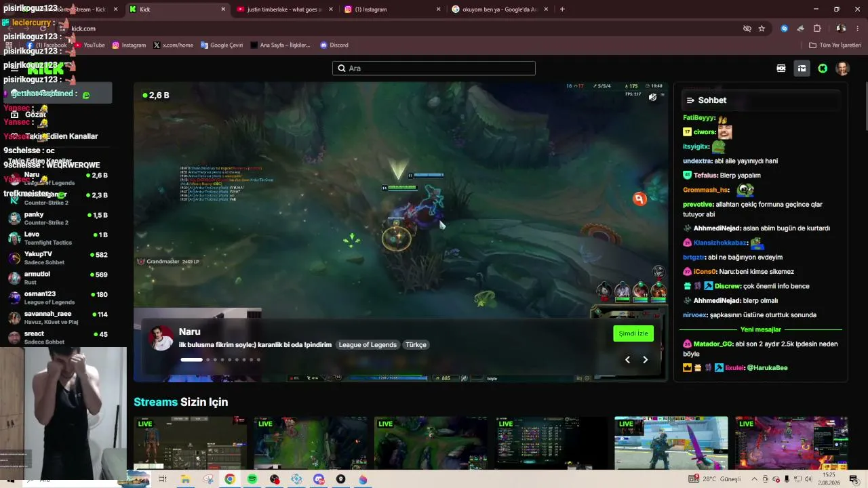Image resolution: width=868 pixels, height=488 pixels.
Task: Open Spotify from the taskbar
Action: [252, 479]
